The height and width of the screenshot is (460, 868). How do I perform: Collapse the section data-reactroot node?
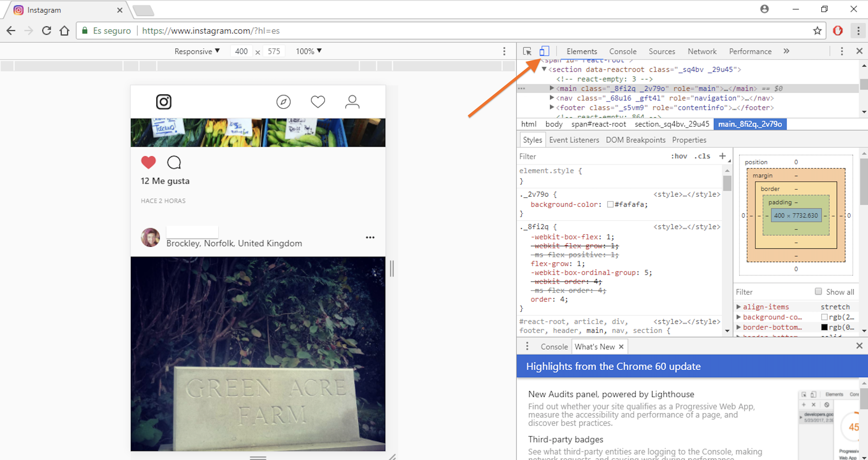tap(544, 69)
